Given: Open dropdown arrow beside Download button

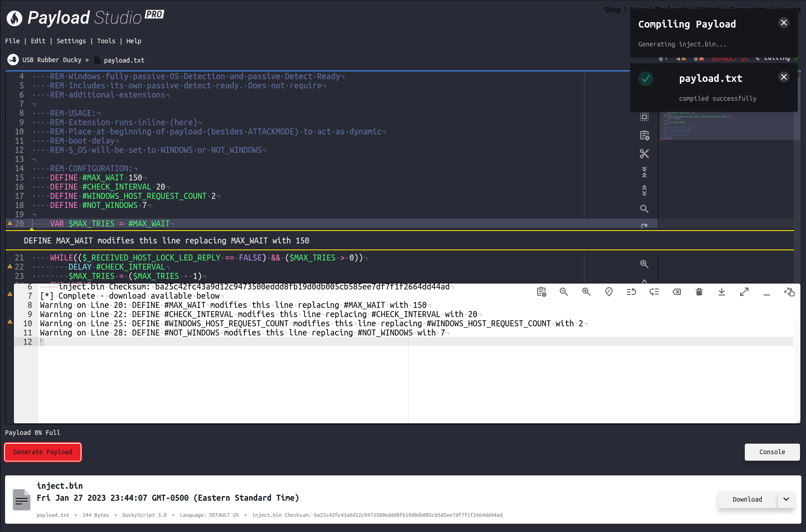Looking at the screenshot, I should pos(786,499).
